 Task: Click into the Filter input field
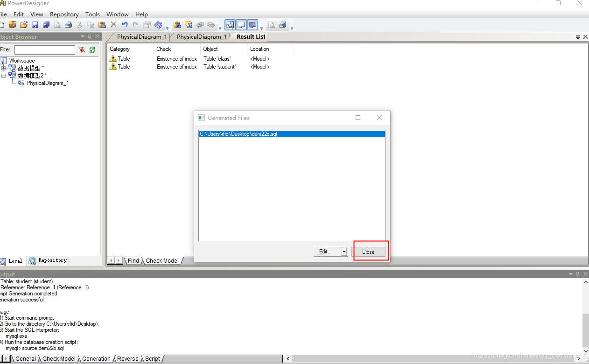pos(45,50)
